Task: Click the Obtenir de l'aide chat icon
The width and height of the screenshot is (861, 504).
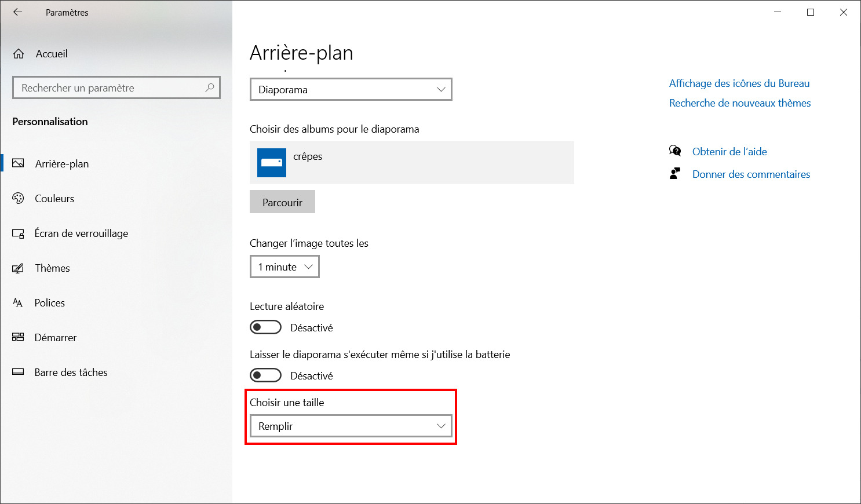Action: 675,151
